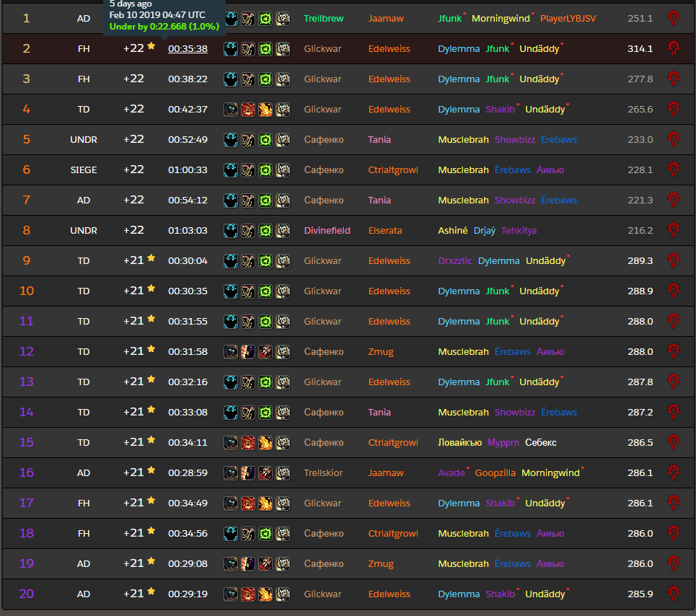Select Goopzilla in the rank 16 run
This screenshot has height=616, width=696.
pos(495,472)
